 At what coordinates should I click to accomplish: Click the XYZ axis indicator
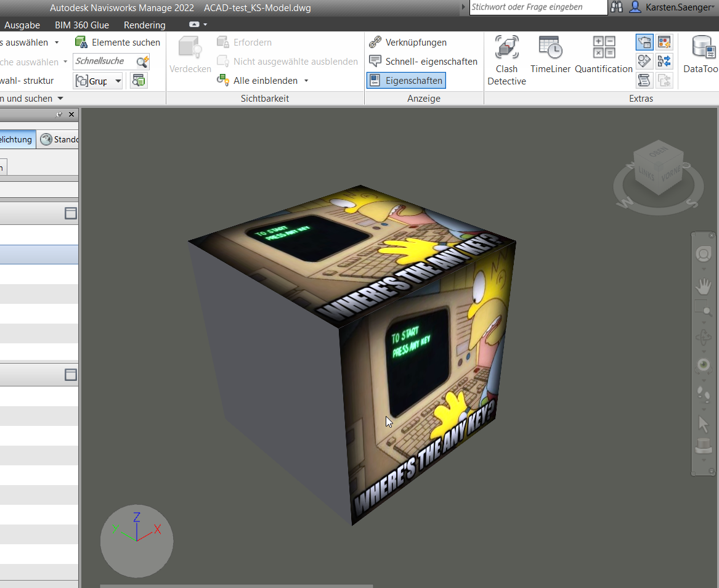(x=137, y=541)
